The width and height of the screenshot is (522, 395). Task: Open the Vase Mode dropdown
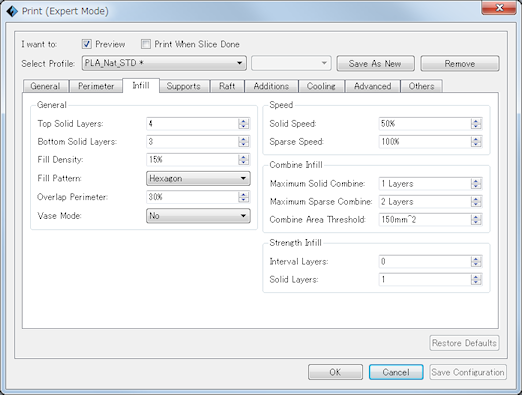pyautogui.click(x=198, y=216)
